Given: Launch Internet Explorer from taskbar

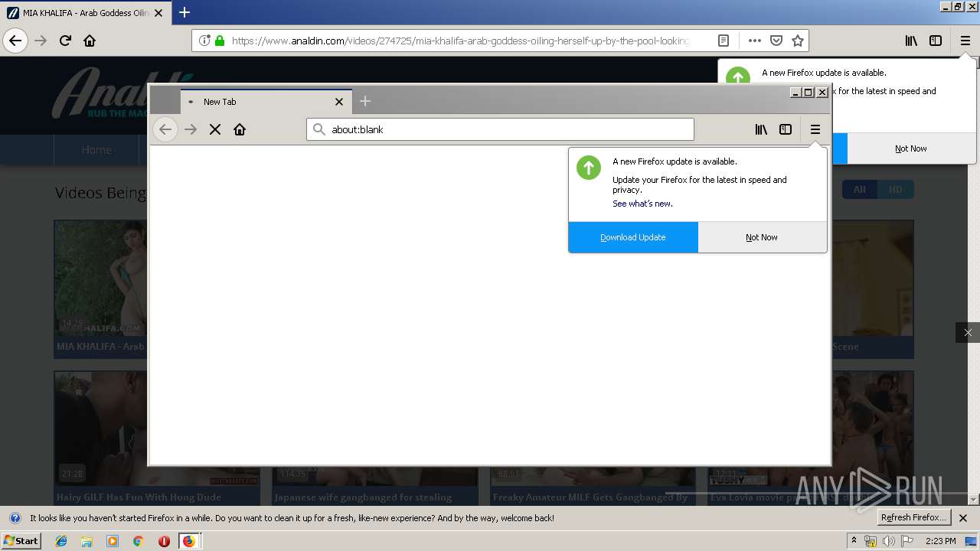Looking at the screenshot, I should pyautogui.click(x=61, y=541).
